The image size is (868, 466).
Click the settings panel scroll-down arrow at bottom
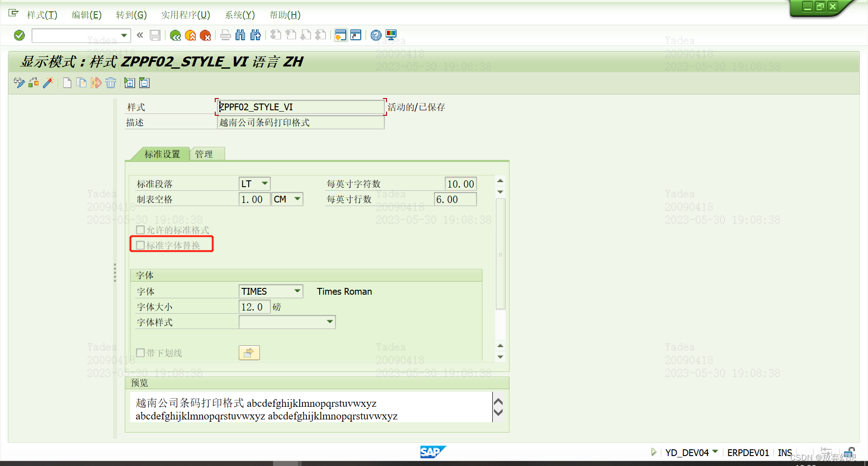[500, 357]
